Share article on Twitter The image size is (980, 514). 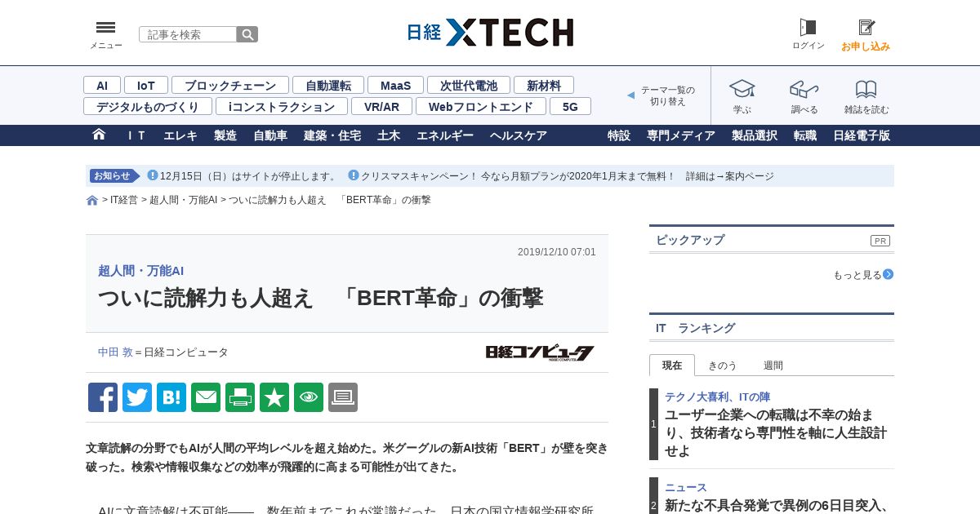(x=137, y=397)
